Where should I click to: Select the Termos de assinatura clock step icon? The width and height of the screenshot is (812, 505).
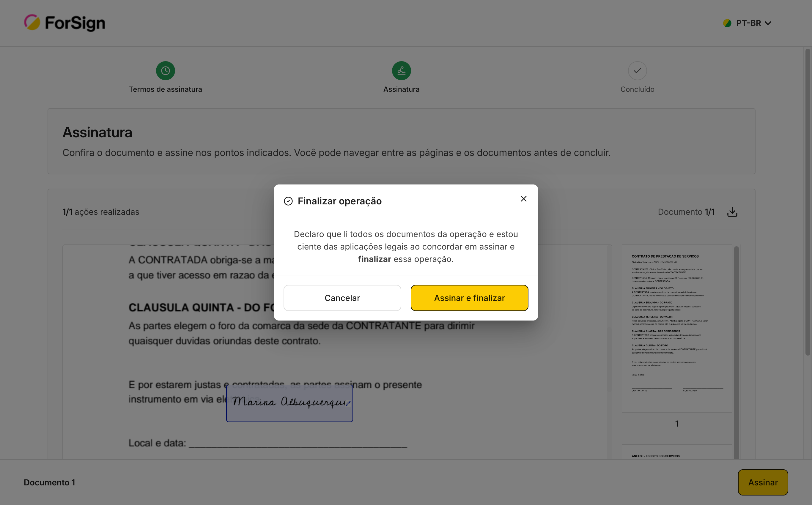point(166,70)
